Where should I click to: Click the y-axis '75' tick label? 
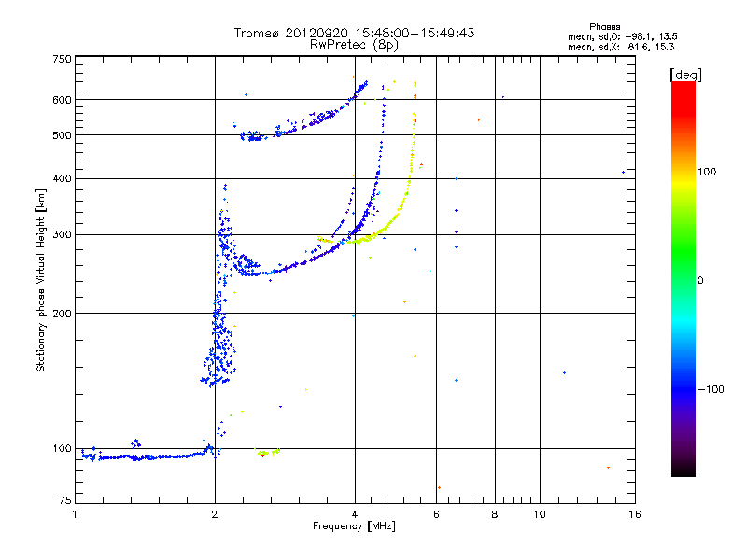tap(65, 500)
